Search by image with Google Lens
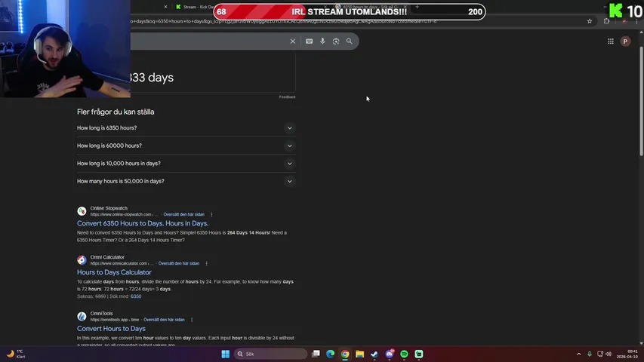The height and width of the screenshot is (362, 644). (x=336, y=41)
